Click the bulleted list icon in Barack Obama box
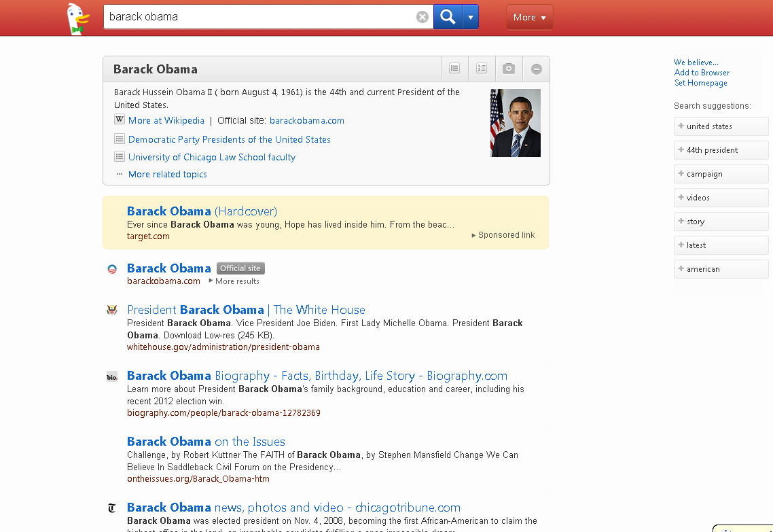Viewport: 773px width, 532px height. (x=454, y=69)
